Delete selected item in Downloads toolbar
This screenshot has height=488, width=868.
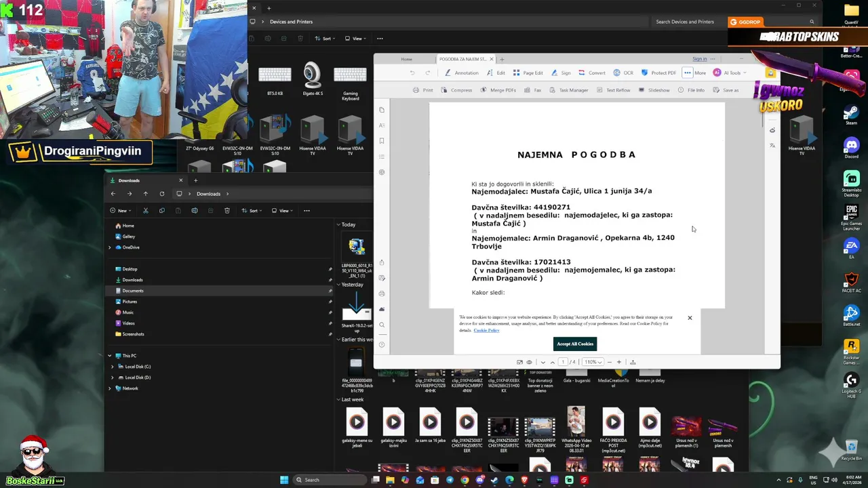[226, 210]
